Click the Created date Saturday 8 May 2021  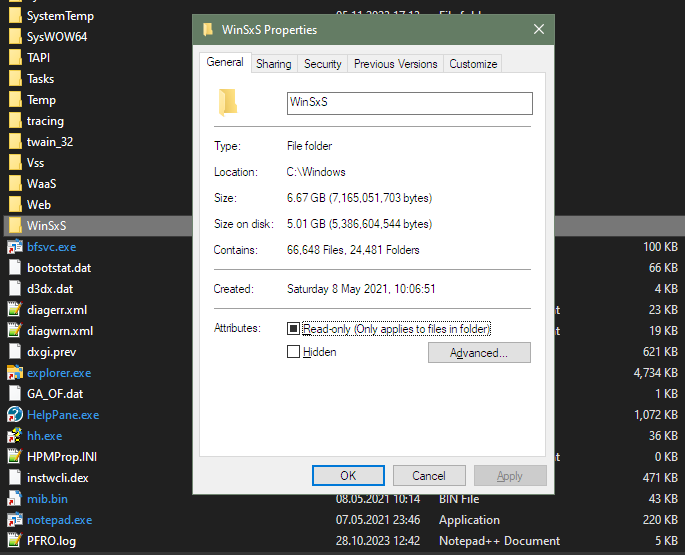click(361, 289)
